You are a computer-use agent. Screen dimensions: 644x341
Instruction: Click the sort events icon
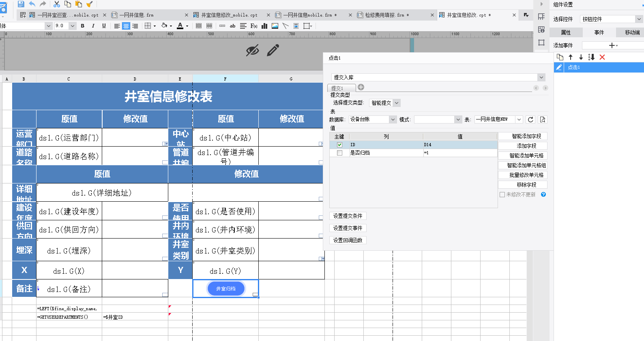[591, 57]
